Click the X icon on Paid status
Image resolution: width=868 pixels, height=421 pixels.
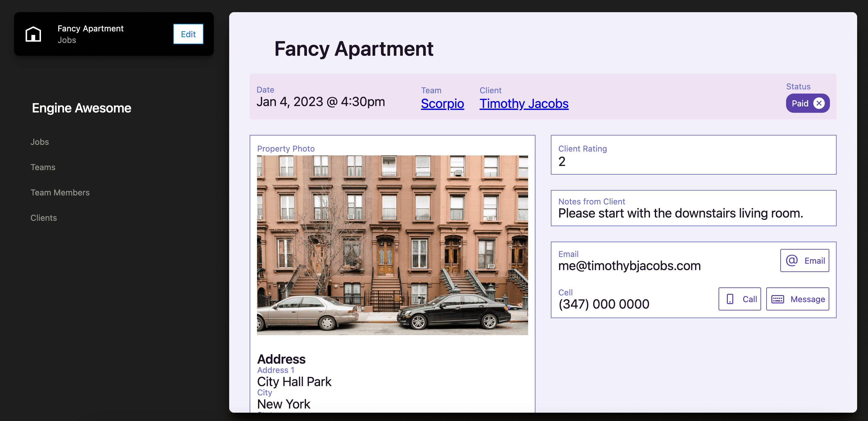click(819, 103)
